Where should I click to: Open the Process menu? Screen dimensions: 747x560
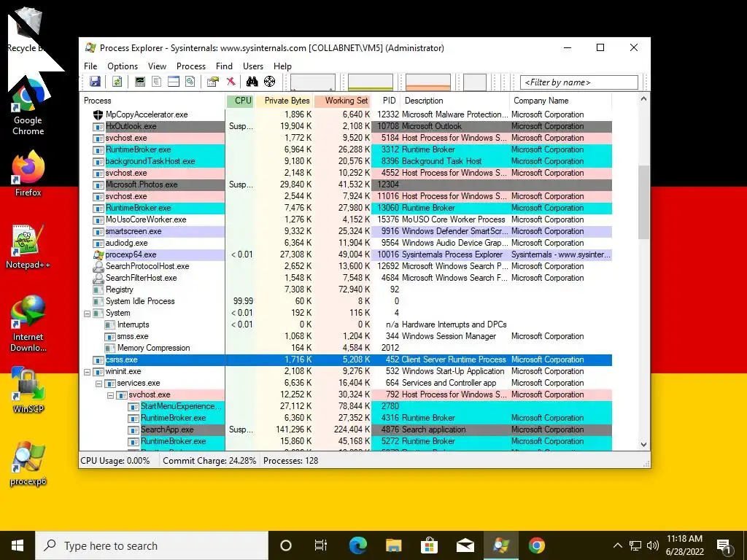[191, 66]
